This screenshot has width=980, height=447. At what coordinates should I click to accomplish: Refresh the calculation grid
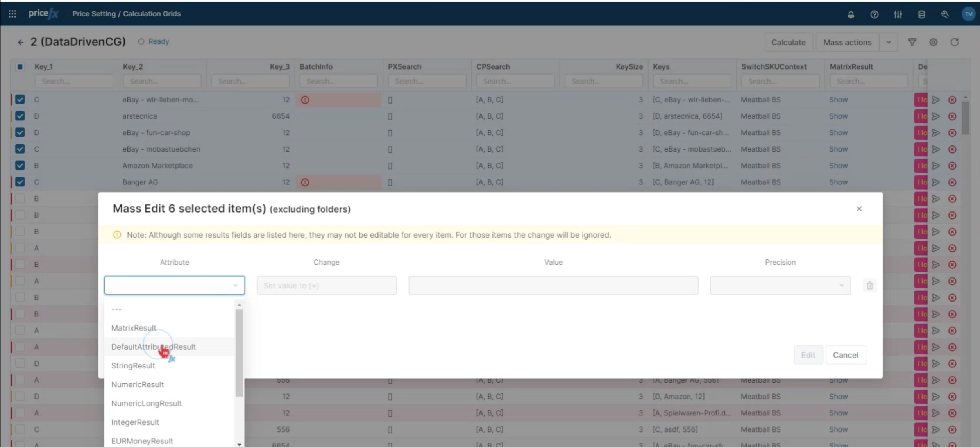coord(954,42)
